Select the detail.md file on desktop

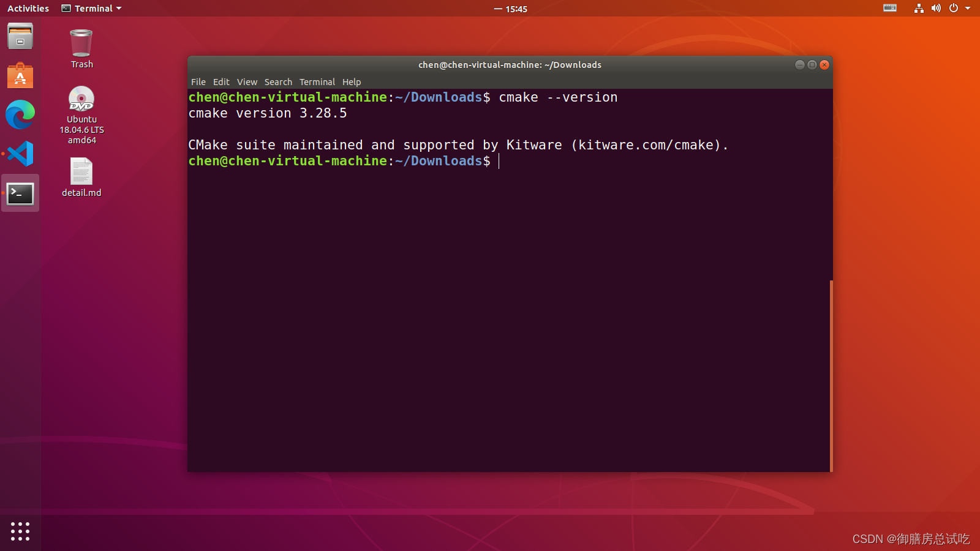tap(81, 178)
